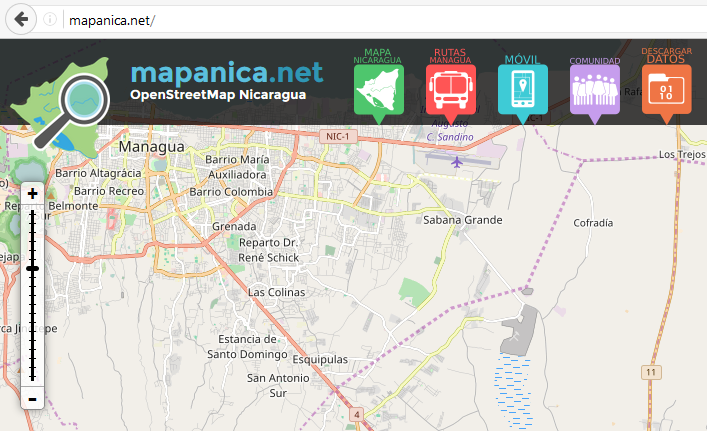Click the NIC-1 highway shield
The height and width of the screenshot is (431, 707).
pyautogui.click(x=338, y=136)
